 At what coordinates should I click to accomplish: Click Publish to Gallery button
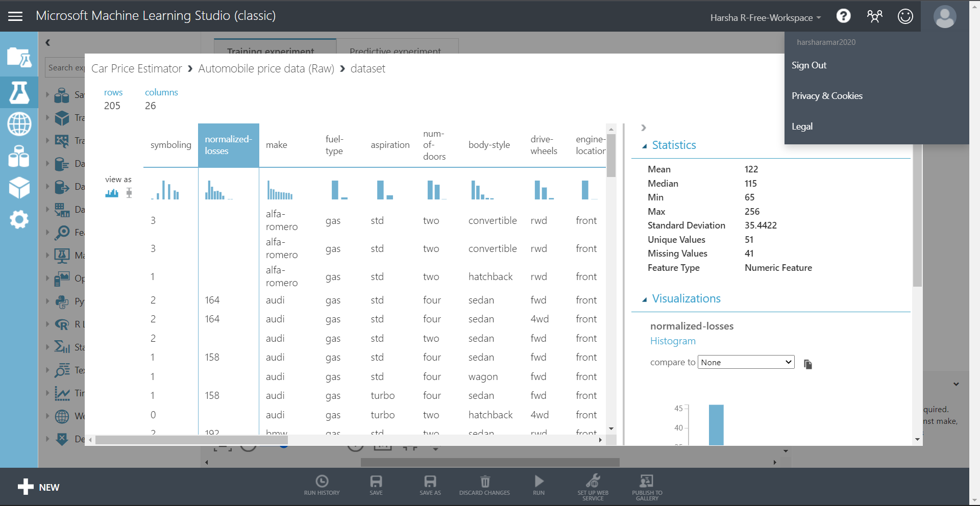[647, 488]
